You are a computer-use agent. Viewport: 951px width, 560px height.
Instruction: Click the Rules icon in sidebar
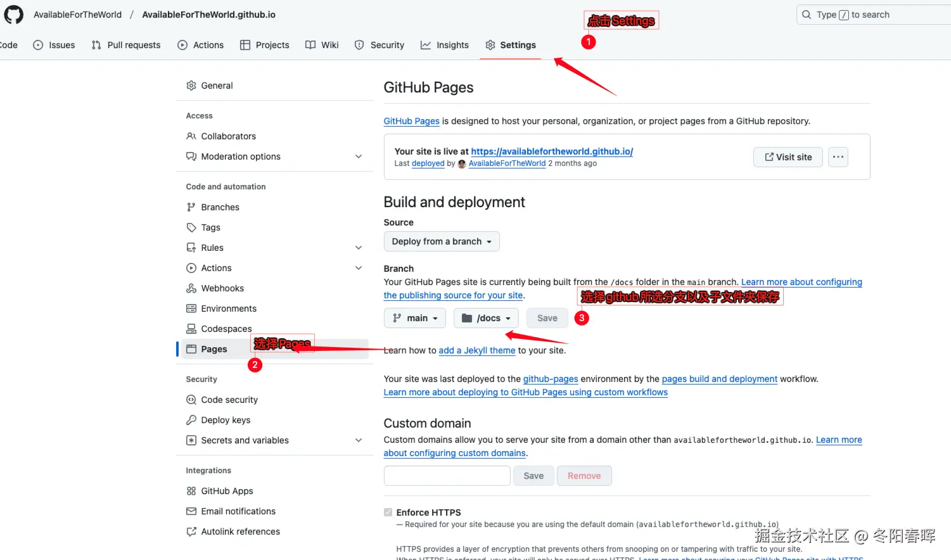191,248
